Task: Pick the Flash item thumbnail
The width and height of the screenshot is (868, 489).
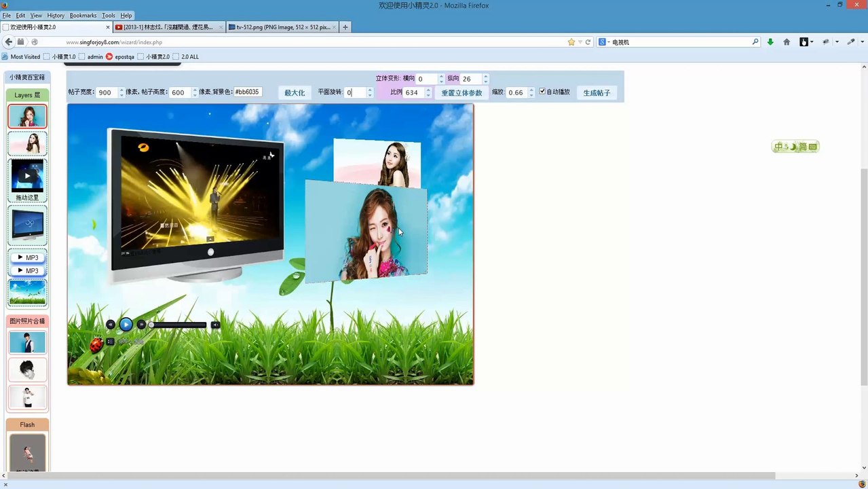Action: 28,452
